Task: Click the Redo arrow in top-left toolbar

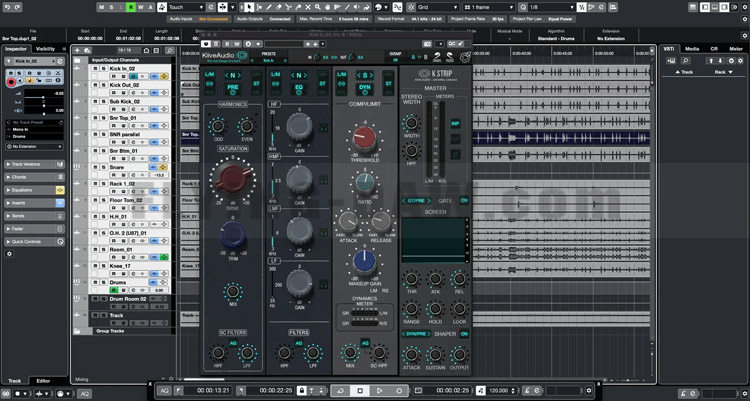Action: pos(17,7)
